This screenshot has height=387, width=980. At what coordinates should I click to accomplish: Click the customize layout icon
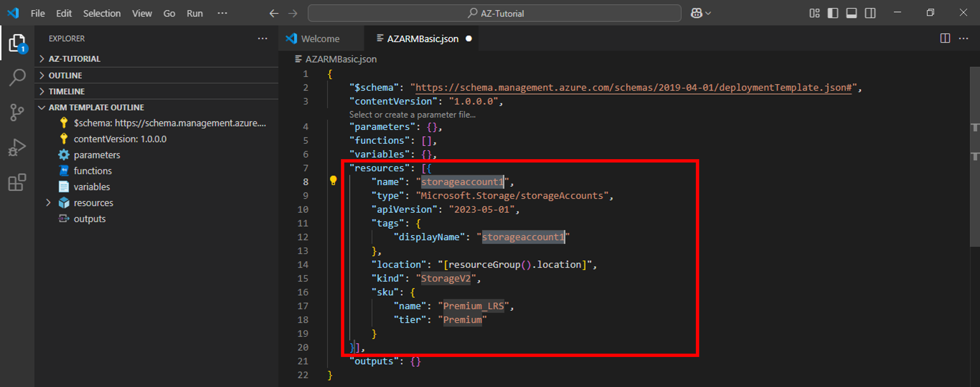814,13
